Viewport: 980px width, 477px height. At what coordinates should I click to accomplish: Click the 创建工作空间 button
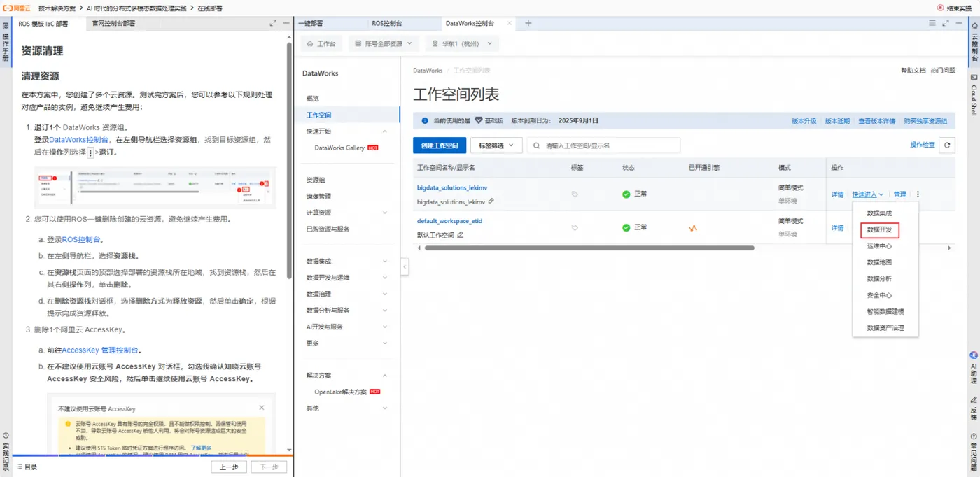[440, 145]
